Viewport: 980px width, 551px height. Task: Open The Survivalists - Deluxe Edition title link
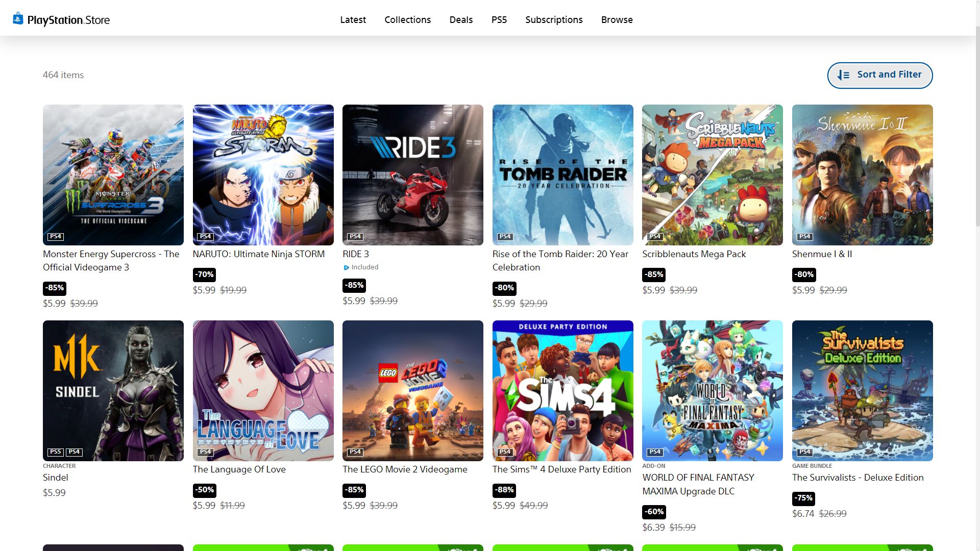point(857,478)
